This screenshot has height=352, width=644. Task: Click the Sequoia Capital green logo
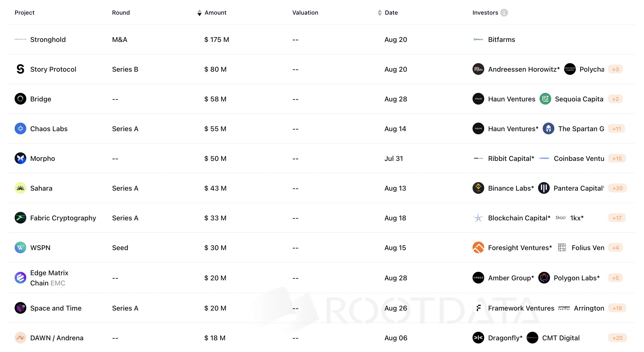click(x=545, y=99)
